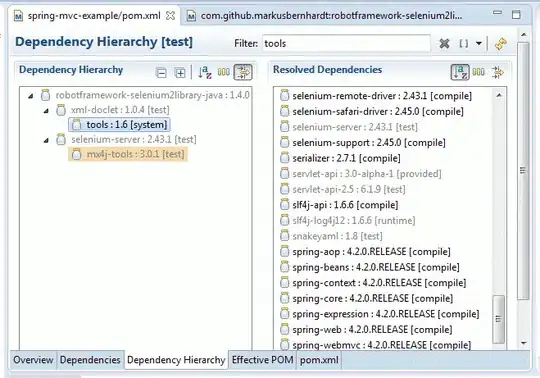Click the outer editor scrollbar up arrow
540x378 pixels.
[x=523, y=34]
